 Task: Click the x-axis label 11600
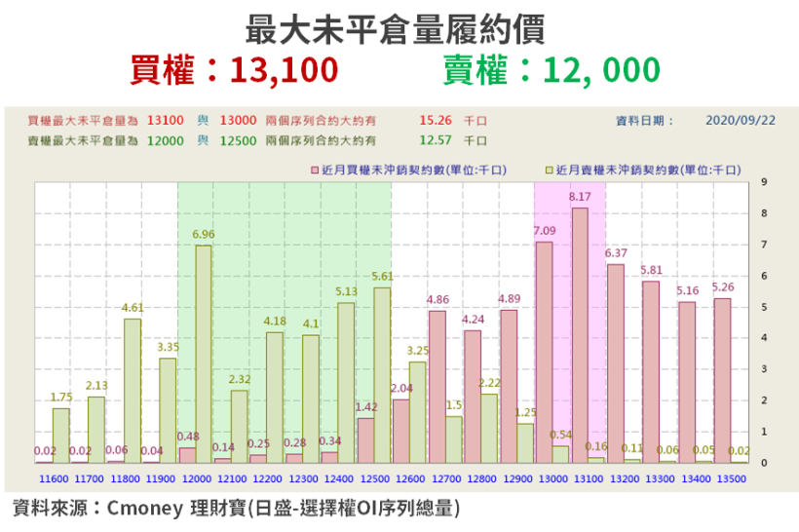pyautogui.click(x=54, y=479)
